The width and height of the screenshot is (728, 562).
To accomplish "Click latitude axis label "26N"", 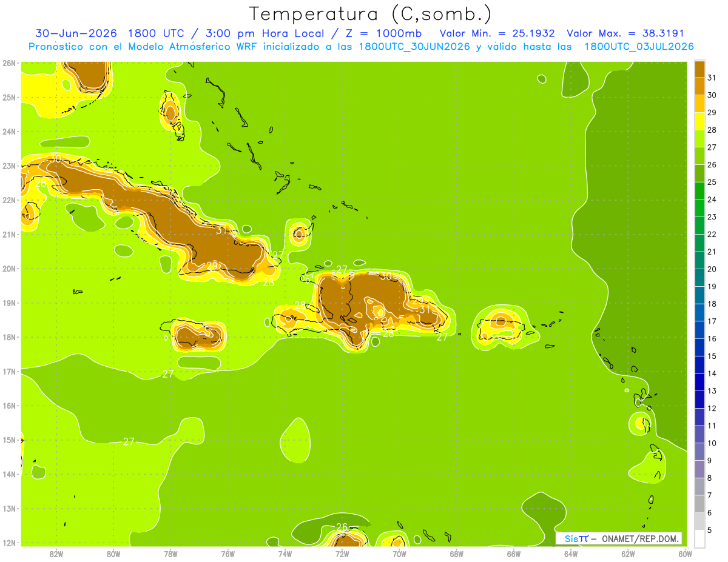I will [8, 63].
